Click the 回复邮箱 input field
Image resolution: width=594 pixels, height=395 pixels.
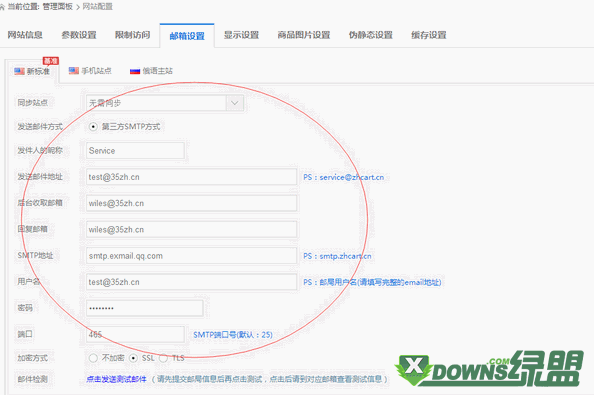[192, 230]
